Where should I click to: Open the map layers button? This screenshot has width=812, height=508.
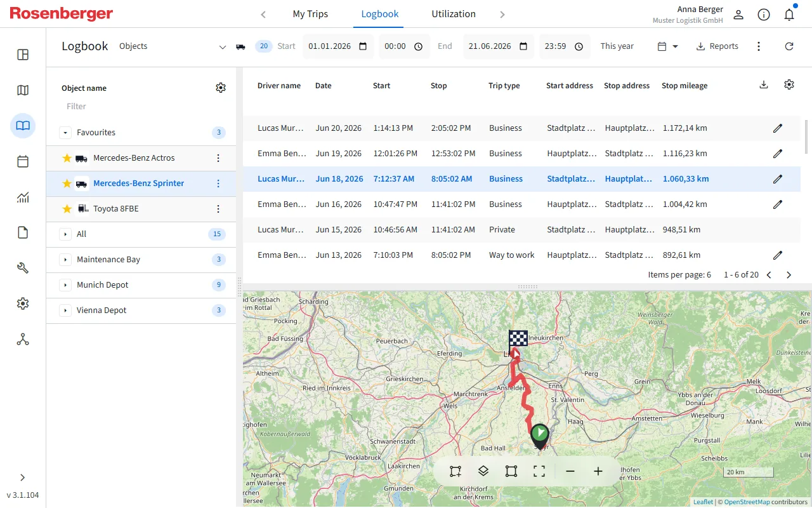[x=483, y=471]
